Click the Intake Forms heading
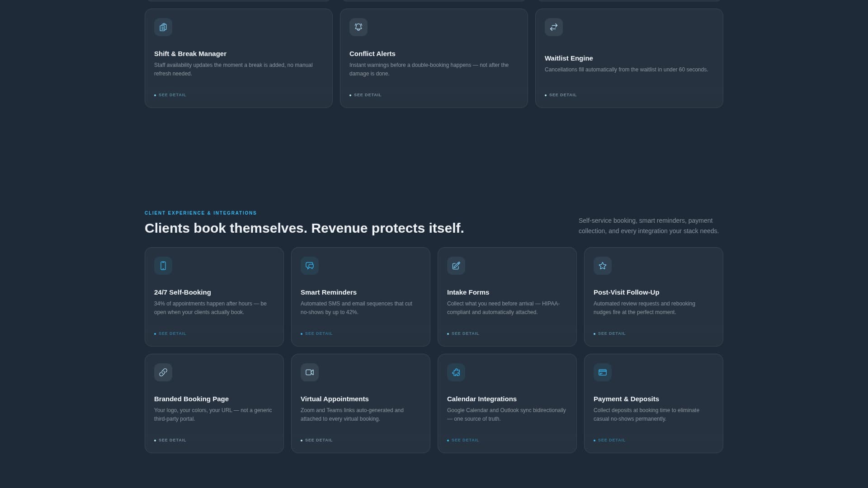The height and width of the screenshot is (488, 868). click(468, 292)
